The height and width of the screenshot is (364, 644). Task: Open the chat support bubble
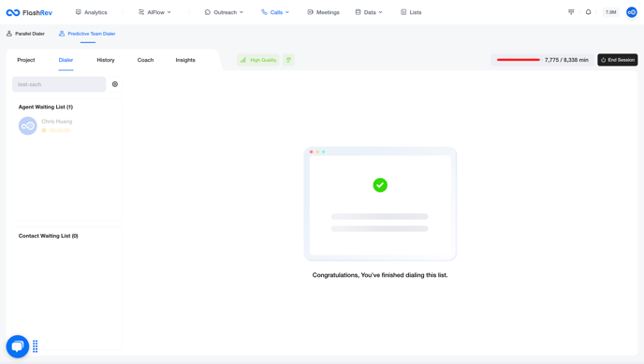point(17,346)
